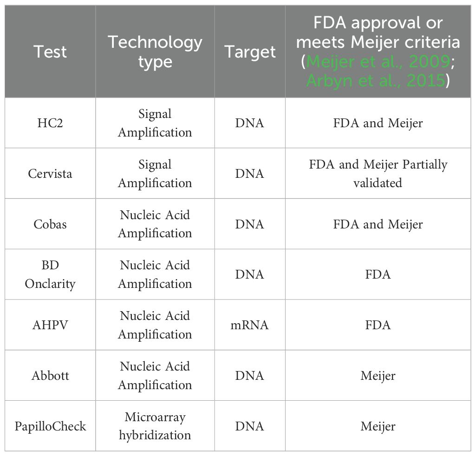Viewport: 476px width, 456px height.
Task: Click the Test column header
Action: [50, 52]
